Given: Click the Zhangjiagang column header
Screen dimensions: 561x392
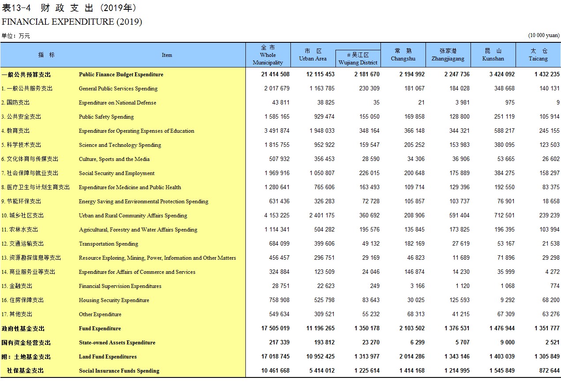Looking at the screenshot, I should (x=448, y=55).
